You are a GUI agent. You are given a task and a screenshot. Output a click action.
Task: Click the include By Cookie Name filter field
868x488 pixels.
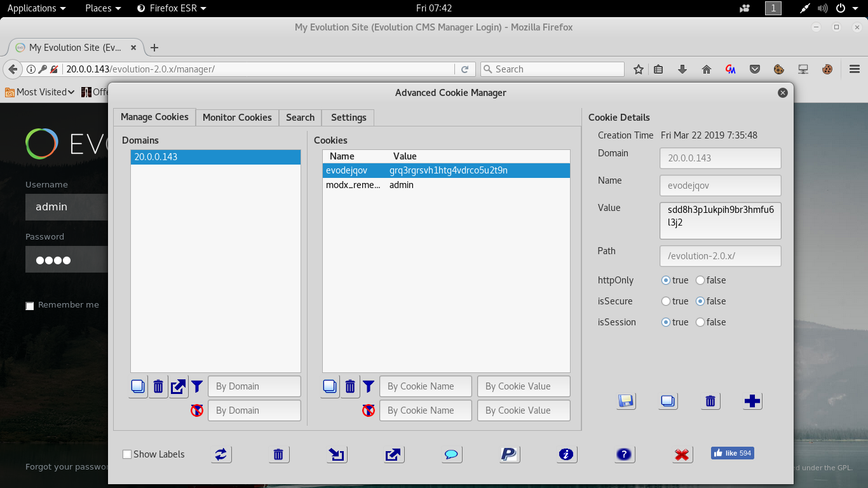pos(426,386)
